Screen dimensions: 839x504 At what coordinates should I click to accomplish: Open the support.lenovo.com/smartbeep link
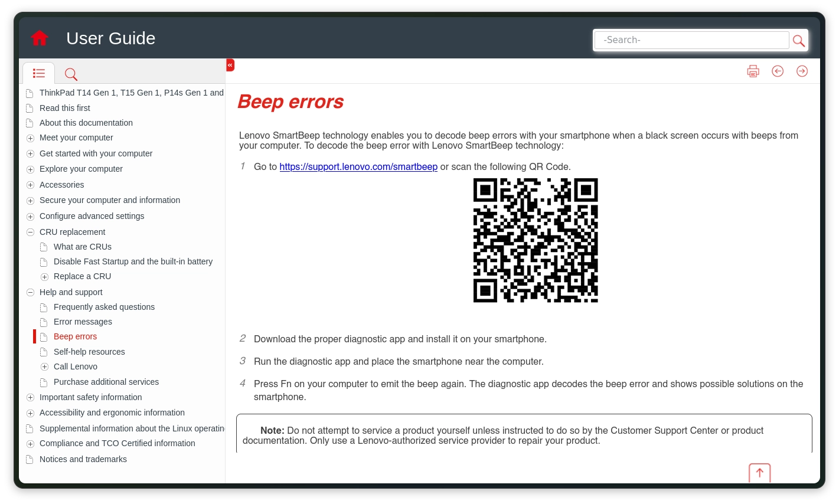tap(358, 167)
